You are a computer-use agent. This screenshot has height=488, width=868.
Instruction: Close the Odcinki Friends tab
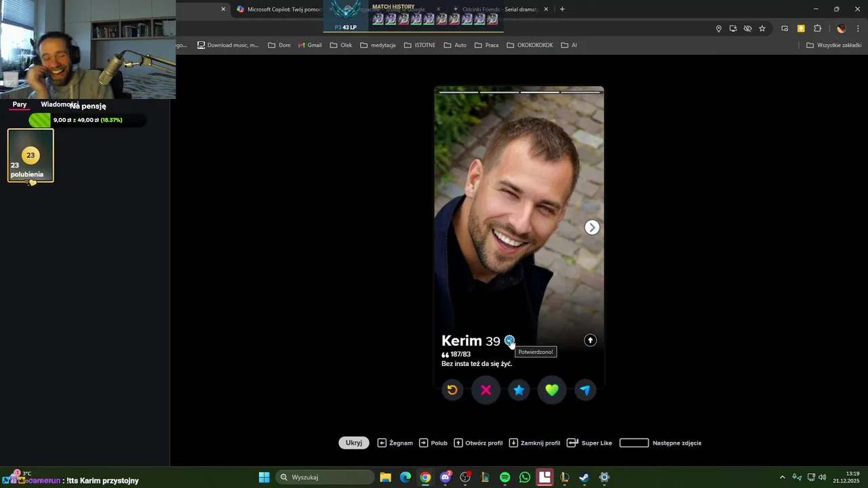(x=546, y=9)
